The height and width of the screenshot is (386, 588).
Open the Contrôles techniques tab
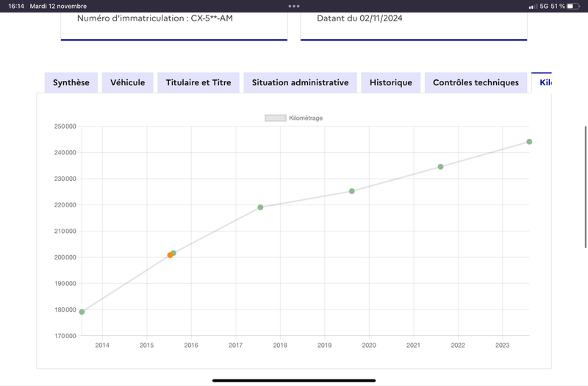coord(476,82)
